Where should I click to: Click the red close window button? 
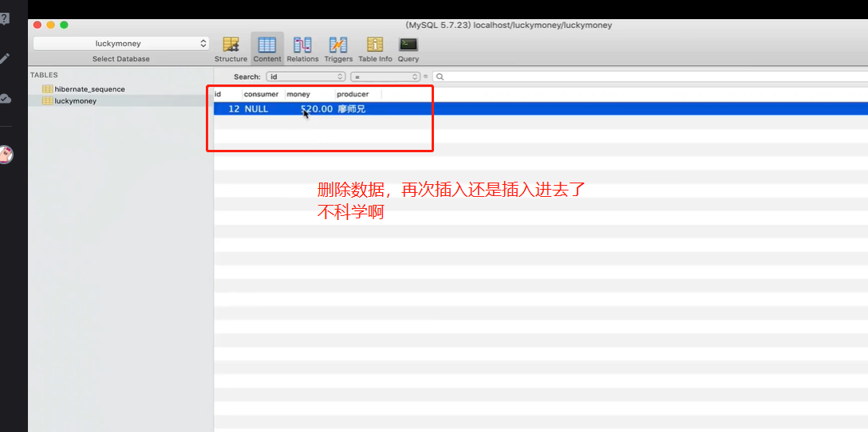point(37,25)
